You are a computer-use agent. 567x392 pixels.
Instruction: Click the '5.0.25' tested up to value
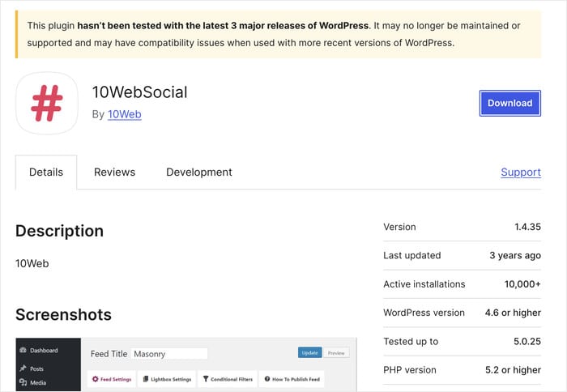click(x=527, y=341)
